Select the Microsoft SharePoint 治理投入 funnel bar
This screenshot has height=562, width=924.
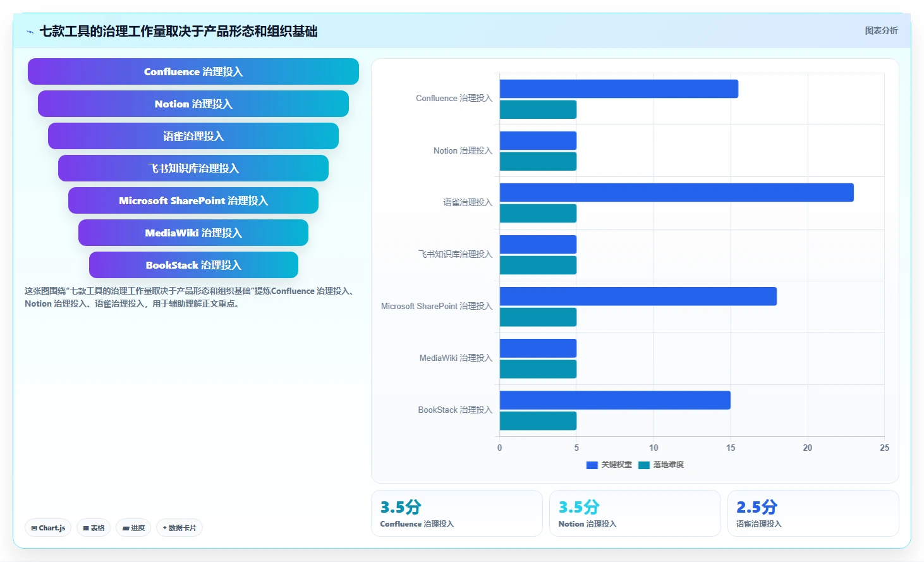193,200
